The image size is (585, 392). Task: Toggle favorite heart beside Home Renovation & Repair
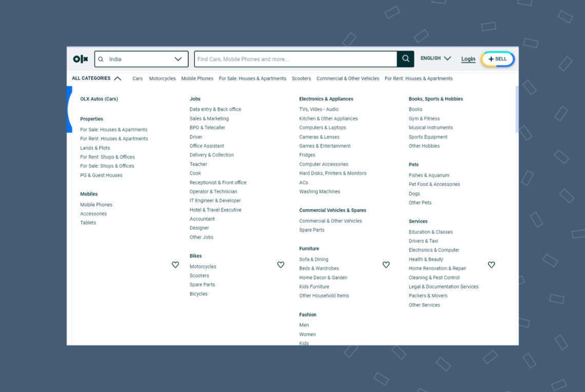[492, 265]
